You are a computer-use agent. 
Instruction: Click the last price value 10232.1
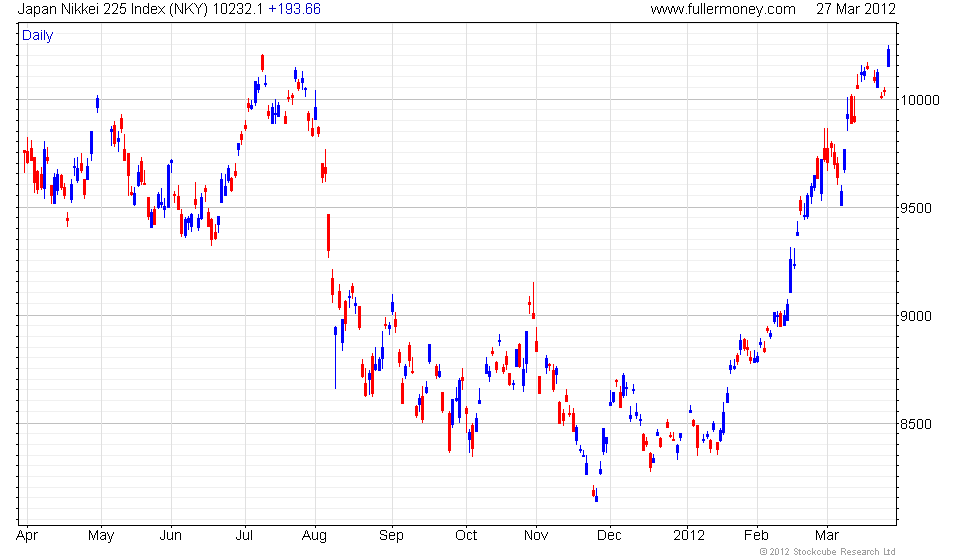(238, 9)
